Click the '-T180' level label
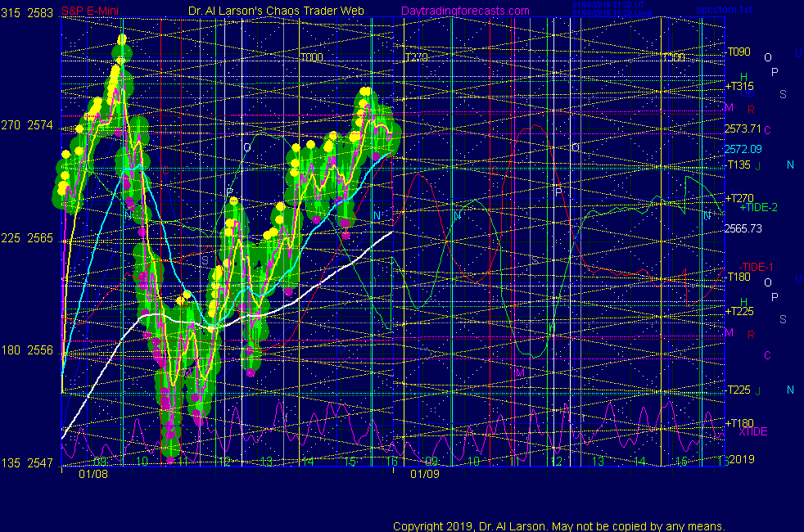 [738, 277]
